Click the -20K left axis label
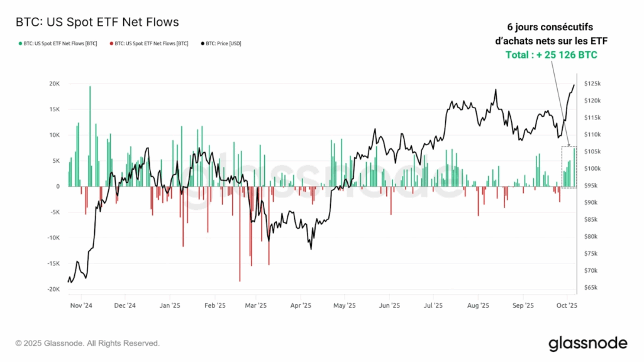 53,289
